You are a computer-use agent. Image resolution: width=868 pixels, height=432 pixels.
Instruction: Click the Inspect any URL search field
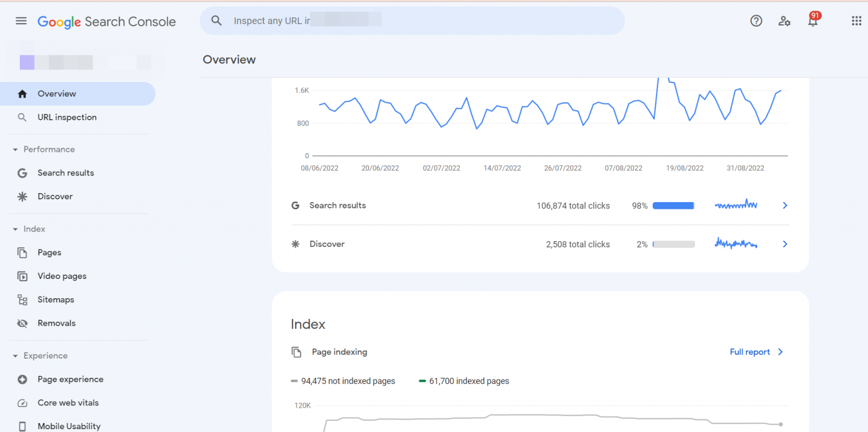(413, 20)
